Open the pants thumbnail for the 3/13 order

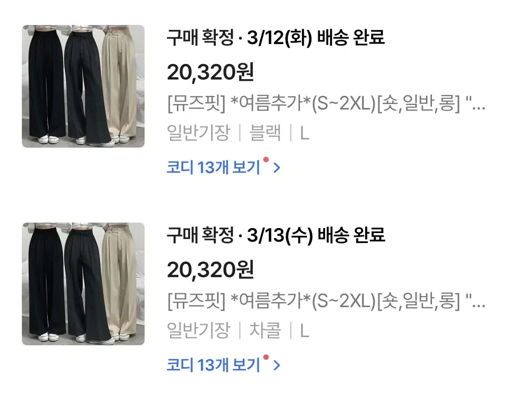point(83,284)
